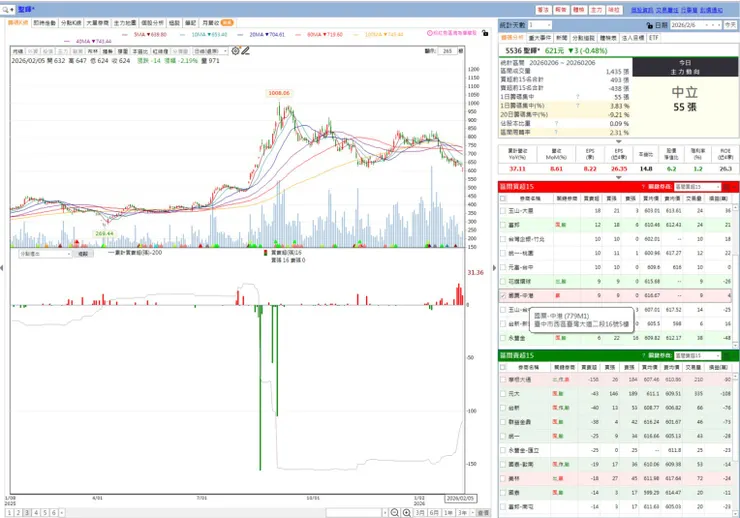The width and height of the screenshot is (740, 518).
Task: Open the 到價通知 link at top right
Action: pos(711,10)
